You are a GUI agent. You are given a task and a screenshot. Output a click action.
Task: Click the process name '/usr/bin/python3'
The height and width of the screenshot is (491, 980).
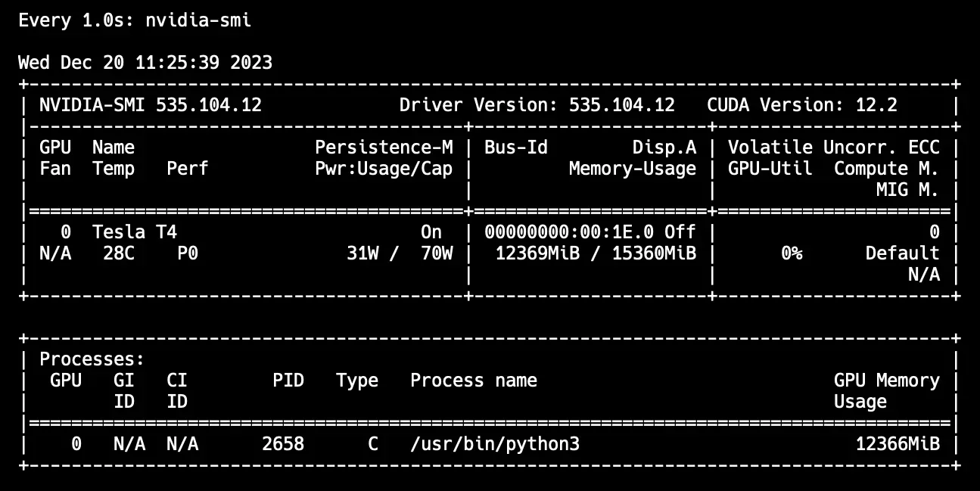coord(495,443)
